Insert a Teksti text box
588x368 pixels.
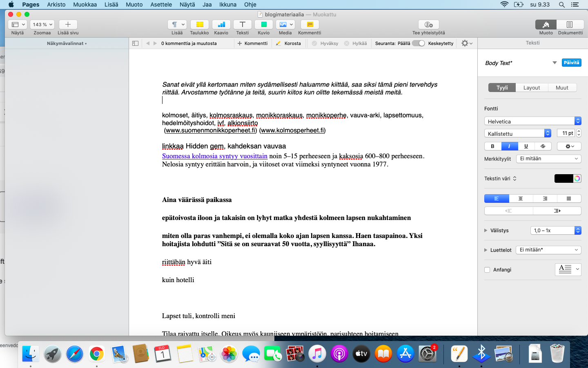pyautogui.click(x=242, y=25)
